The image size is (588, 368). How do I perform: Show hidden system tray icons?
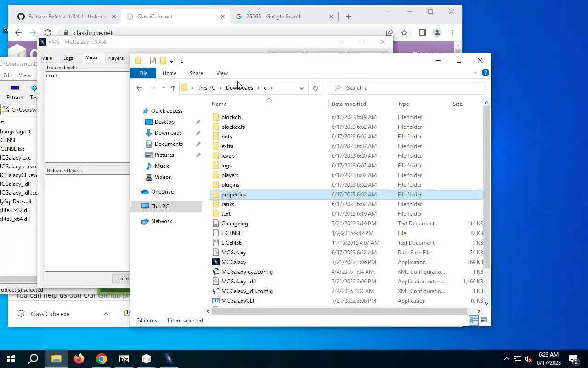tap(507, 359)
